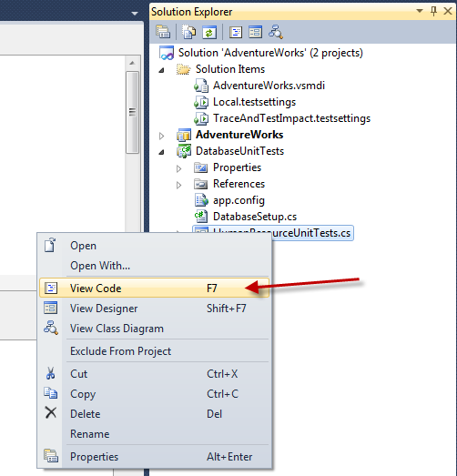The image size is (457, 476).
Task: Choose Rename from the context menu
Action: pyautogui.click(x=154, y=434)
